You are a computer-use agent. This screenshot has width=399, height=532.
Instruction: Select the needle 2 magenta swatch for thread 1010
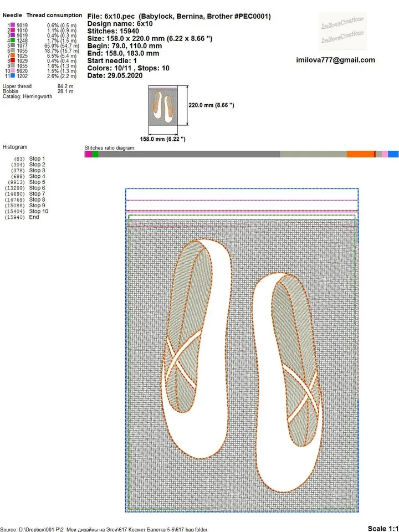13,30
